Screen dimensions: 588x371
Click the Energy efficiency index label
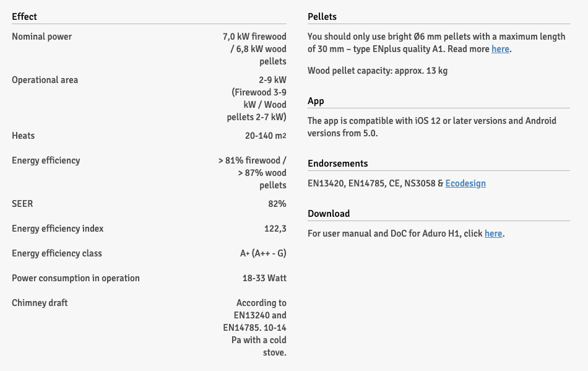(x=58, y=229)
